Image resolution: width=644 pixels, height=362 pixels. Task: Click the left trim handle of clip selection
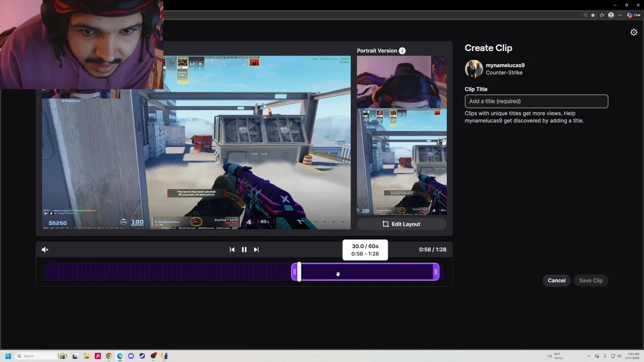[x=294, y=272]
